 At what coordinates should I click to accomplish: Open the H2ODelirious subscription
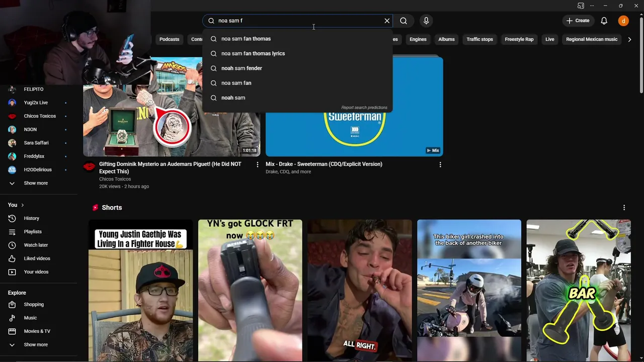point(38,169)
